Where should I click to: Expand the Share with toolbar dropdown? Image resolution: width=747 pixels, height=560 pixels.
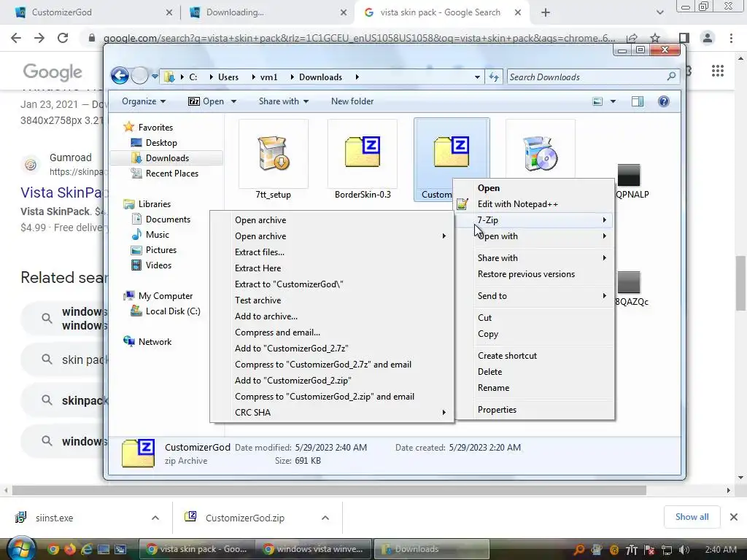click(x=284, y=101)
